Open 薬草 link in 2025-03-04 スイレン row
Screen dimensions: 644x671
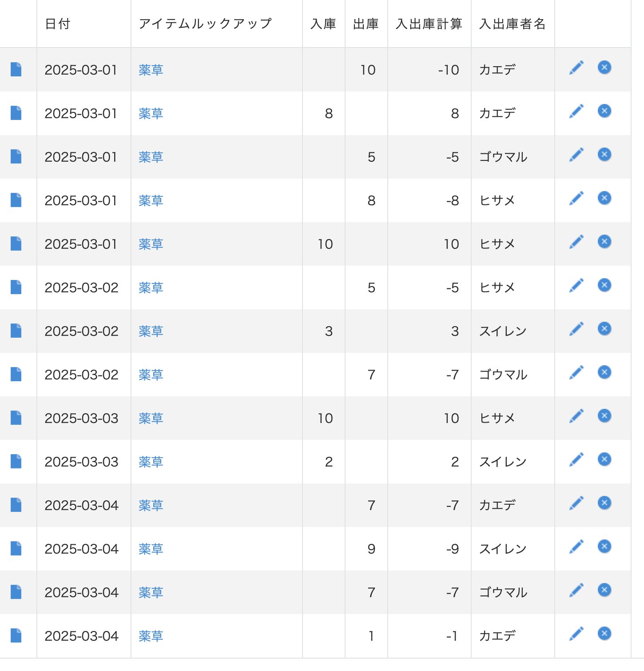pyautogui.click(x=151, y=549)
